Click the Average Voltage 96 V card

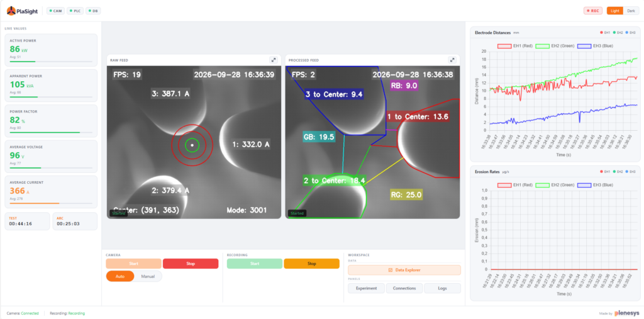[51, 156]
